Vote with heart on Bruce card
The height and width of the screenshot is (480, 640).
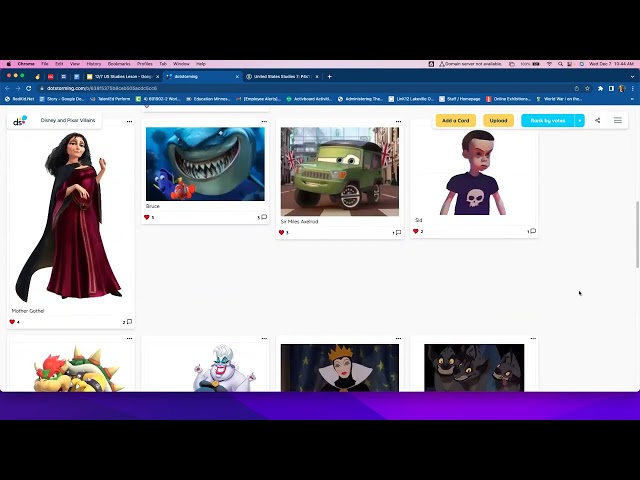(147, 217)
